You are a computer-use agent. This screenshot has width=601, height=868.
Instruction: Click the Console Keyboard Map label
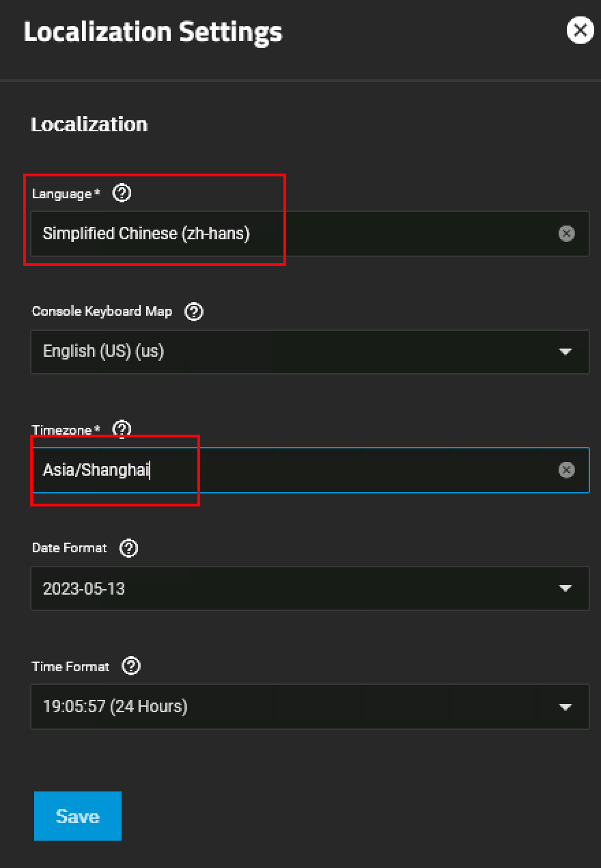tap(102, 312)
